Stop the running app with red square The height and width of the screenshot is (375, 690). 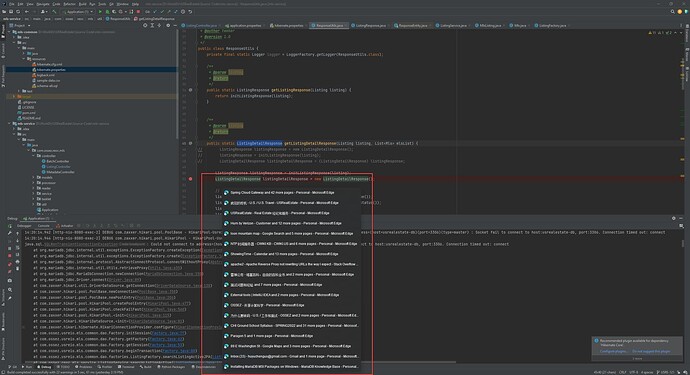[138, 11]
